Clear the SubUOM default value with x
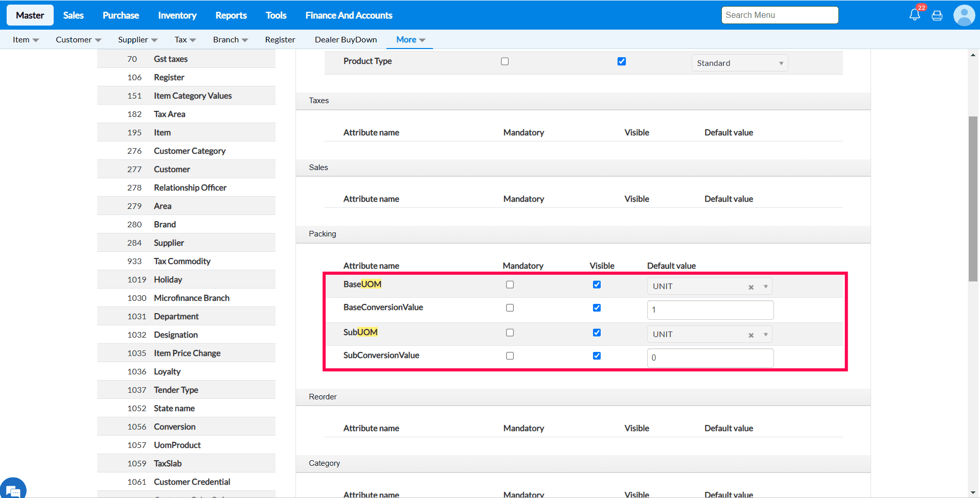The width and height of the screenshot is (980, 498). click(x=751, y=335)
